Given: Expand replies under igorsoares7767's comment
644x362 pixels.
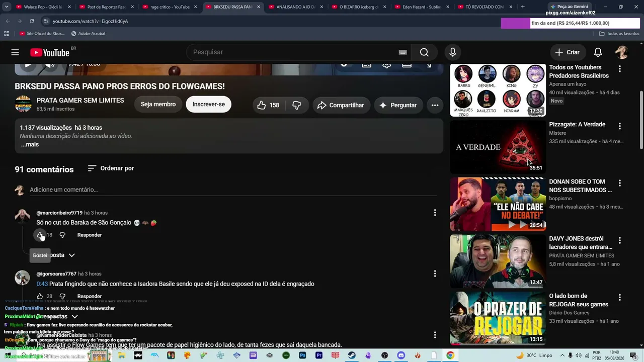Looking at the screenshot, I should tap(56, 316).
